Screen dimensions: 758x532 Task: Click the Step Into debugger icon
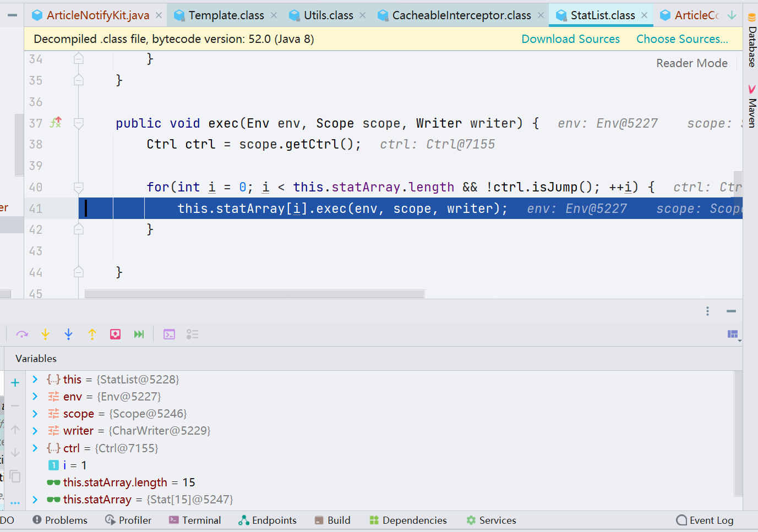pos(45,334)
